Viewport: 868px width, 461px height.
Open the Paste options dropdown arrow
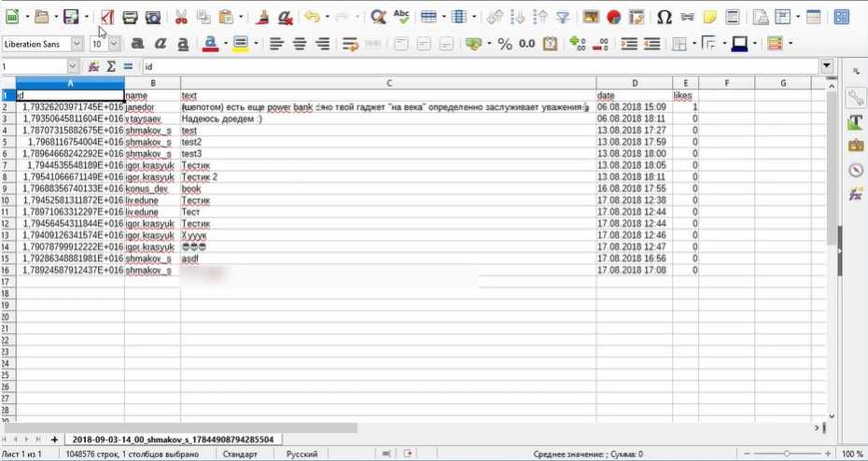pyautogui.click(x=240, y=17)
